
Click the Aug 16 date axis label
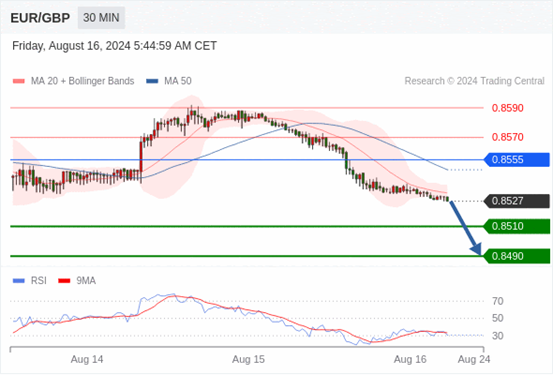point(410,359)
